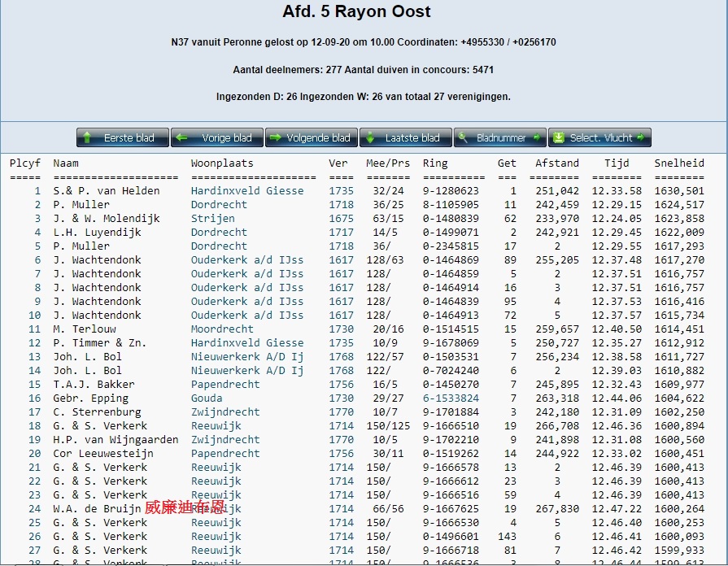Open Papendrecht link in T.A.J. Bakker's row
The image size is (728, 566).
(x=225, y=385)
